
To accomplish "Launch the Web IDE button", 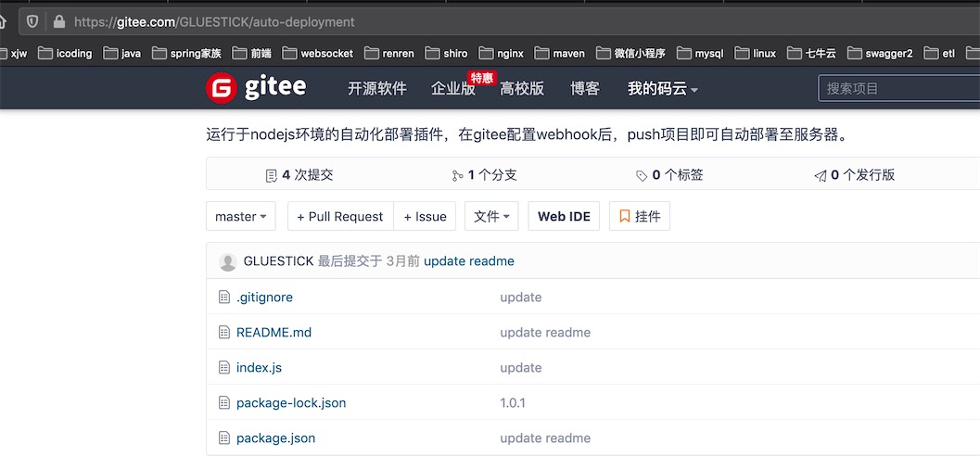I will point(564,216).
